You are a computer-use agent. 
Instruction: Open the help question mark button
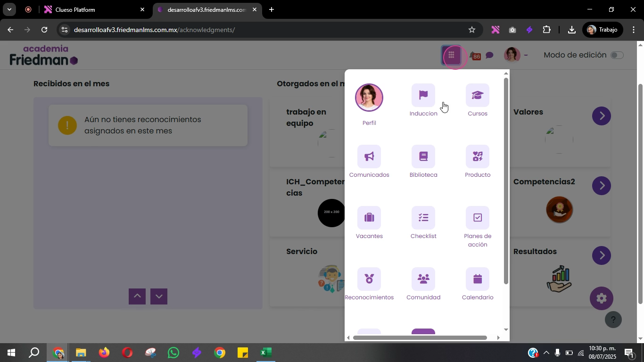click(613, 320)
